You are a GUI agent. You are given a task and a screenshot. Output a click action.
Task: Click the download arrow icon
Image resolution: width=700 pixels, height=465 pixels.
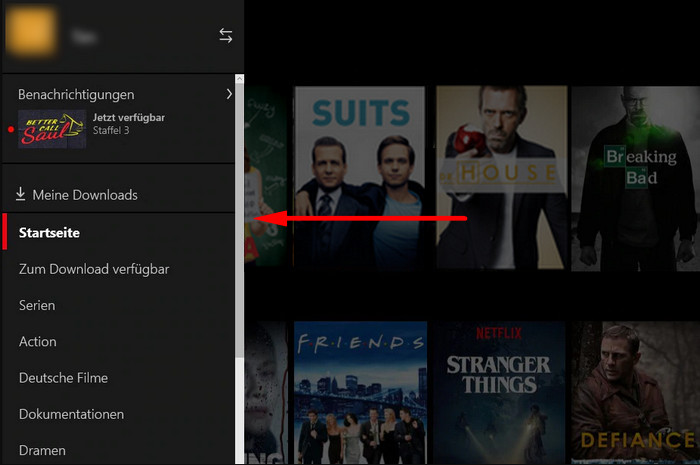coord(21,194)
